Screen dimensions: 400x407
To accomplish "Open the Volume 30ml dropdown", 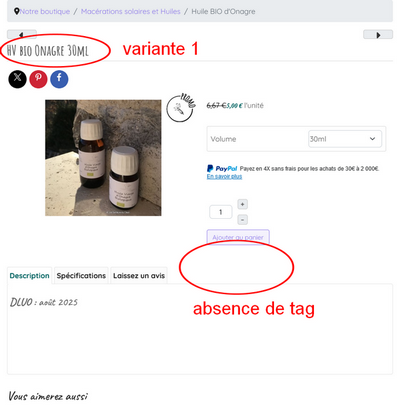I will (x=345, y=139).
